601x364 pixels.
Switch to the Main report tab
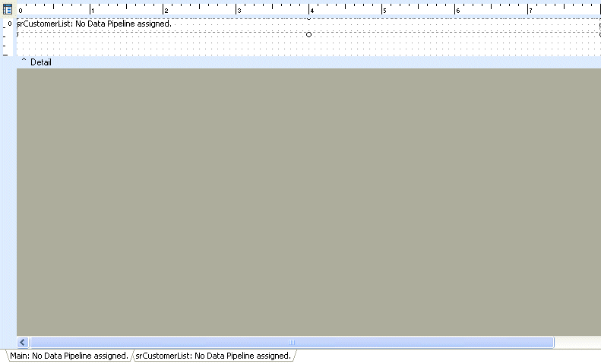coord(69,356)
